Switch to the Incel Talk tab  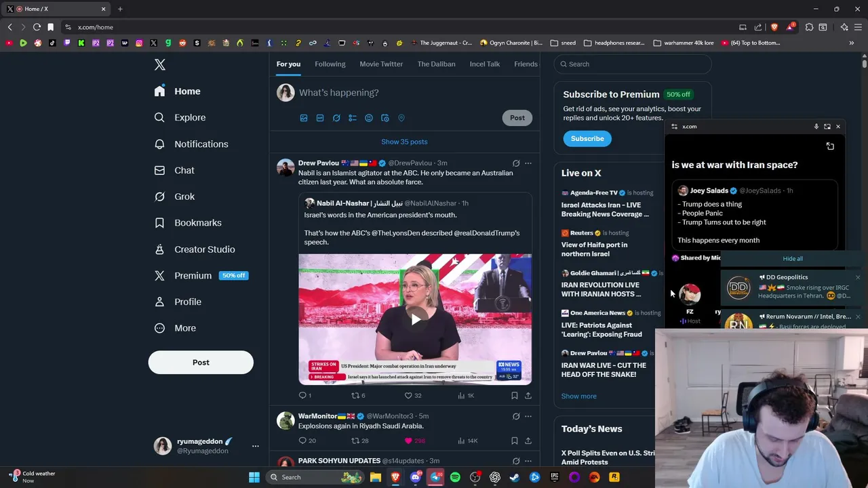[485, 64]
